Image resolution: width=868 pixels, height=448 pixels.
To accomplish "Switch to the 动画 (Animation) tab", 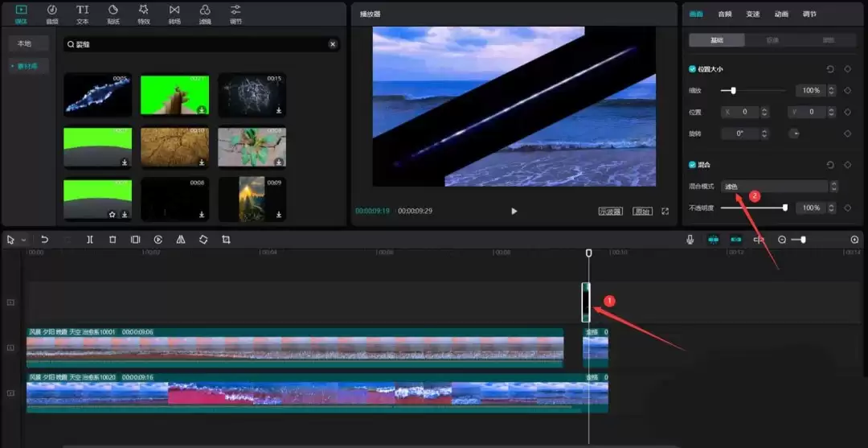I will 781,14.
